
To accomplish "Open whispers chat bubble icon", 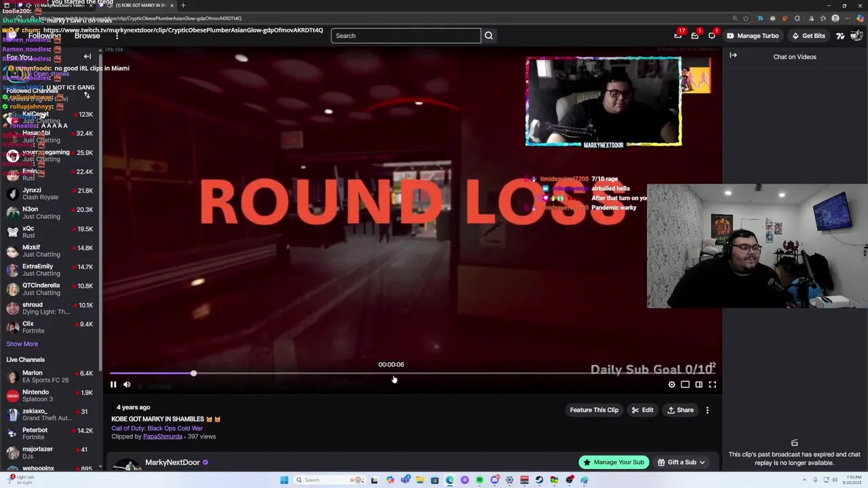I will [x=711, y=35].
